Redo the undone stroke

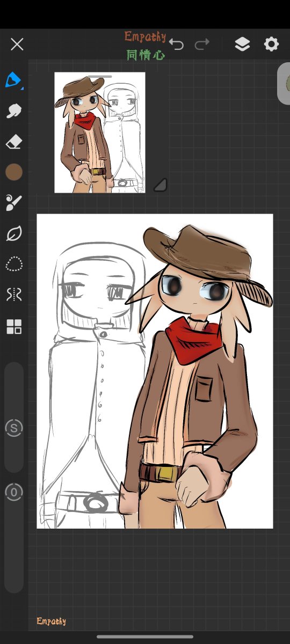(x=202, y=45)
